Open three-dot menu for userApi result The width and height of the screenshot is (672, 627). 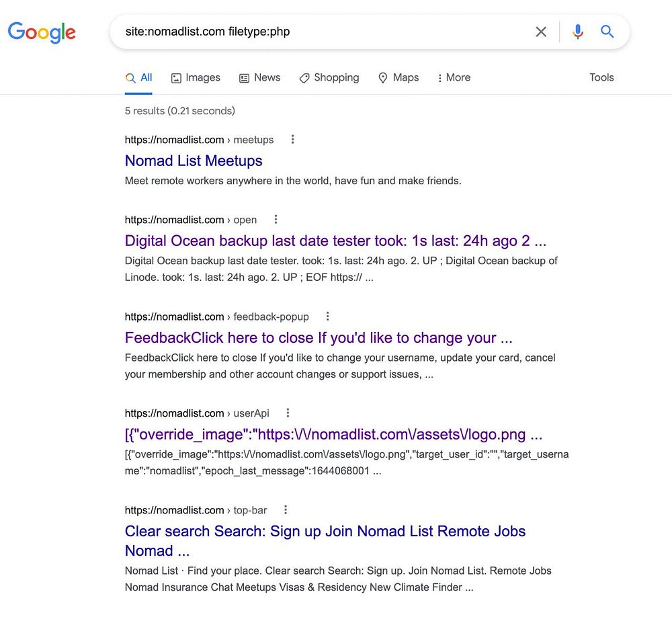288,413
